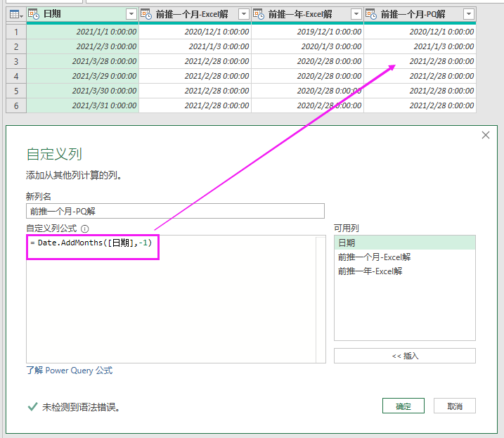Click the 取消 button

tap(455, 406)
